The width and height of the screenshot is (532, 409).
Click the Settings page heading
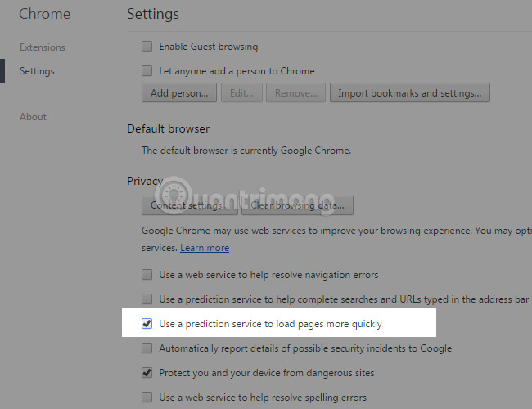click(153, 14)
